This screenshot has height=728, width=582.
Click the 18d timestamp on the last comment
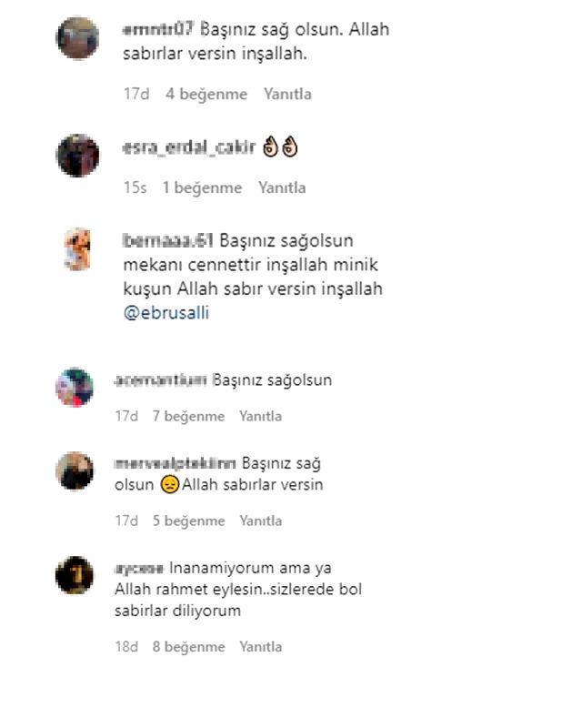(x=126, y=647)
